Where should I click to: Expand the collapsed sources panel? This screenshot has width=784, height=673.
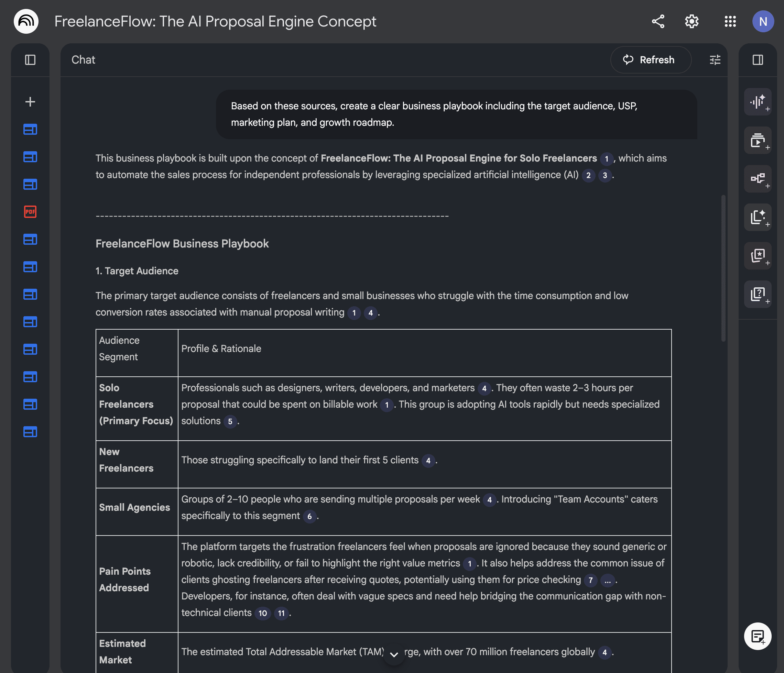tap(30, 60)
